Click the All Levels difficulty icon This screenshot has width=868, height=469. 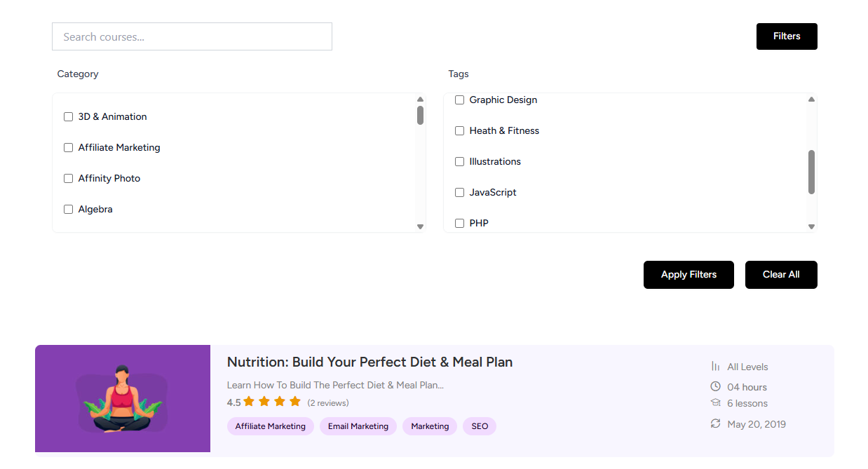tap(714, 366)
